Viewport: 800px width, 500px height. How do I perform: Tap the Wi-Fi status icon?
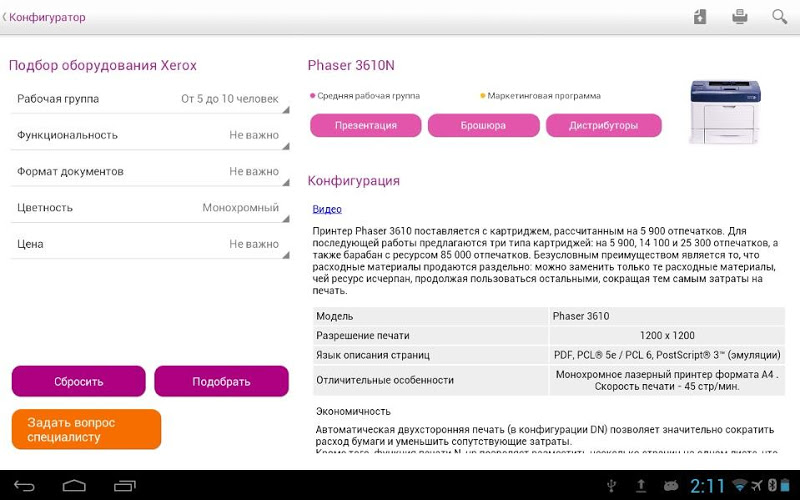click(738, 485)
